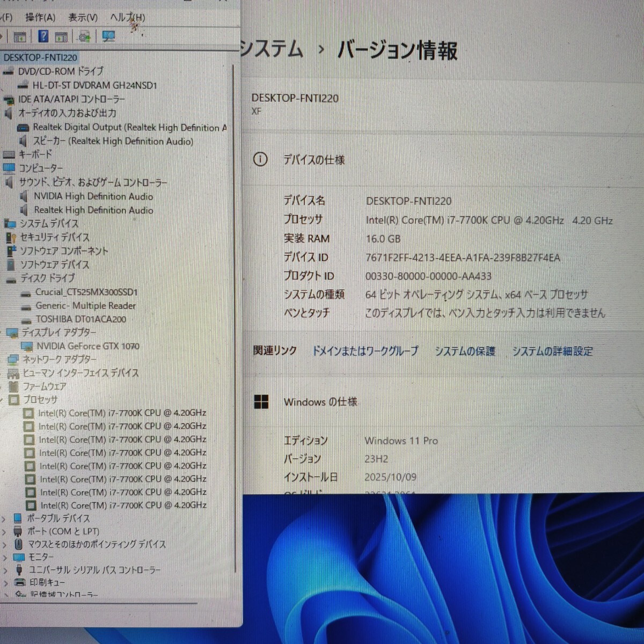The image size is (644, 644).
Task: Select HL-DT-ST DVDRAM GH24NSD1 device
Action: [x=95, y=85]
